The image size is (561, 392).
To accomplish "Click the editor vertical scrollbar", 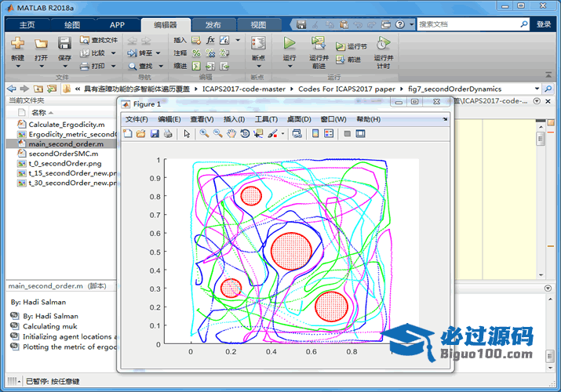I will click(x=541, y=196).
